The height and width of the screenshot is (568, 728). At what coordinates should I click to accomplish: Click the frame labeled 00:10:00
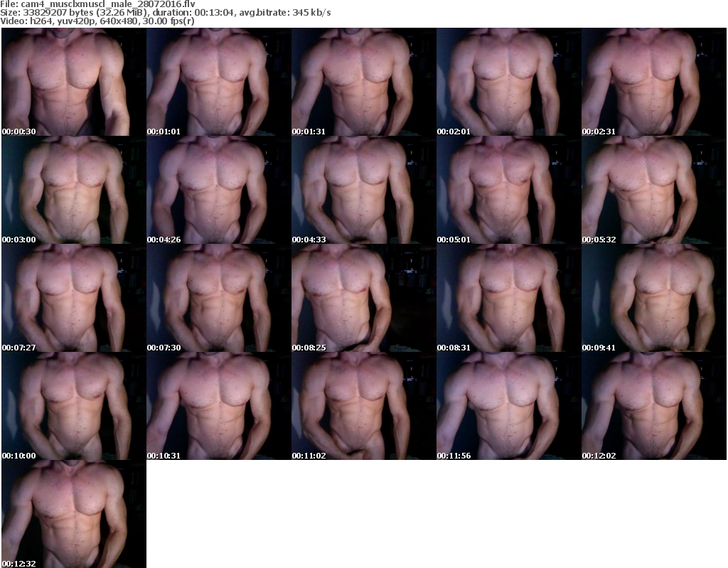coord(74,406)
